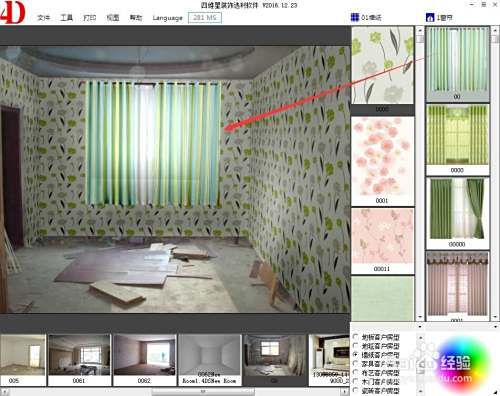The width and height of the screenshot is (500, 396).
Task: Click the 1 curtain category house icon
Action: [430, 17]
